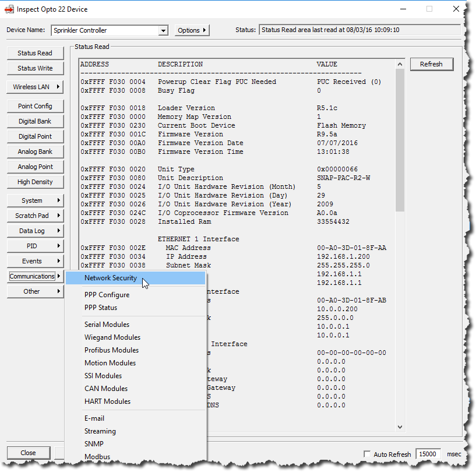Open Point Config view
Screen dimensions: 476x472
pyautogui.click(x=34, y=106)
